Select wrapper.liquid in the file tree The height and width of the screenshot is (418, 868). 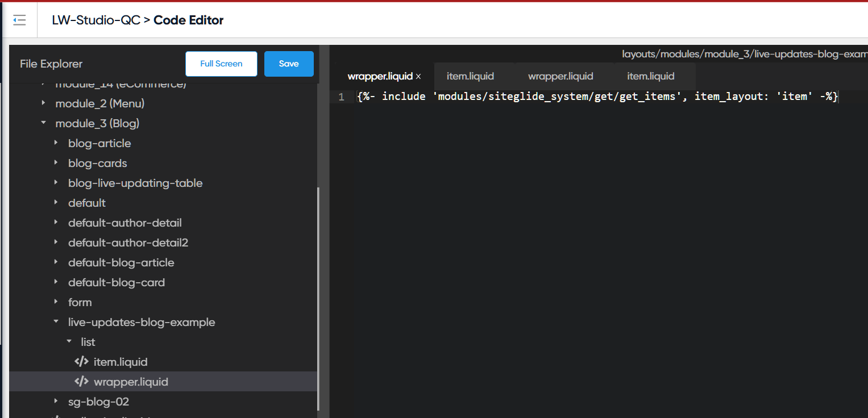pyautogui.click(x=131, y=382)
